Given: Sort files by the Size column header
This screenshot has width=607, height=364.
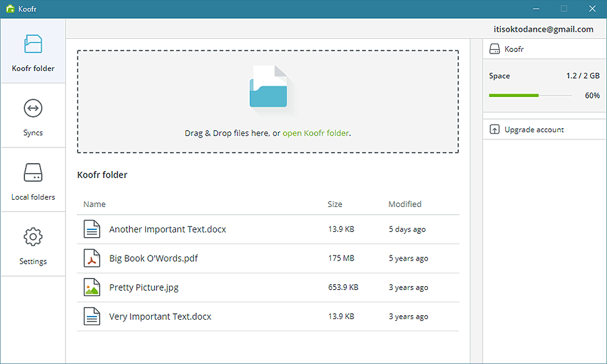Looking at the screenshot, I should [x=335, y=204].
